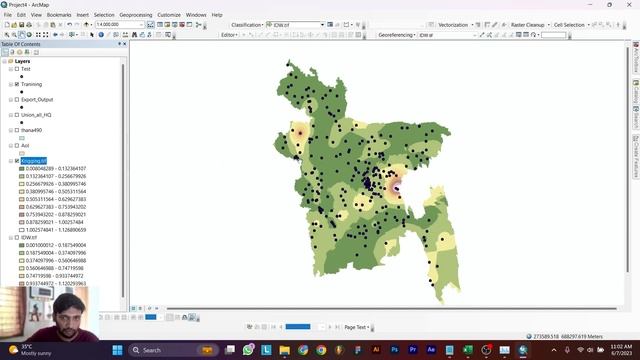Activate the Identify tool
640x360 pixels.
pyautogui.click(x=101, y=35)
